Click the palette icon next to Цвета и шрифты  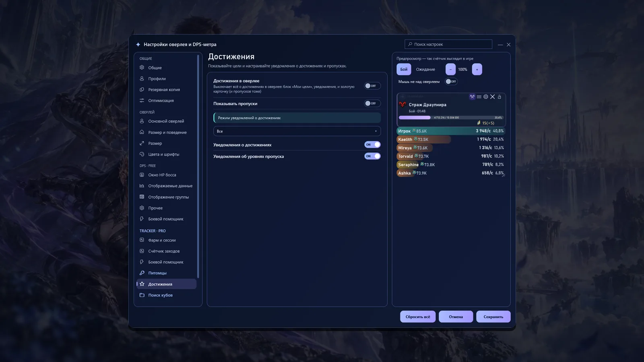tap(142, 154)
